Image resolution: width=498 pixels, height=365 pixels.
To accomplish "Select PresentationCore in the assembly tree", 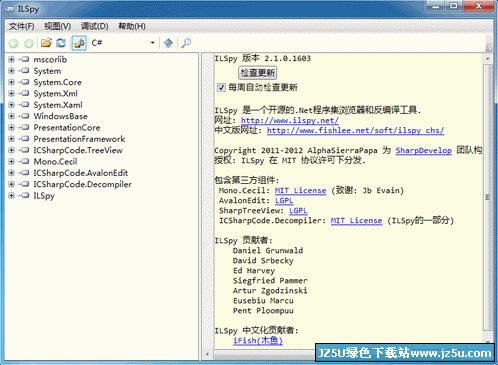I will click(67, 128).
